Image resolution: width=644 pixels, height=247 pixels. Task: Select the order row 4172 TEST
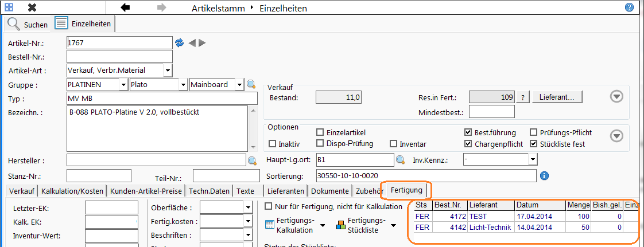[x=526, y=216]
